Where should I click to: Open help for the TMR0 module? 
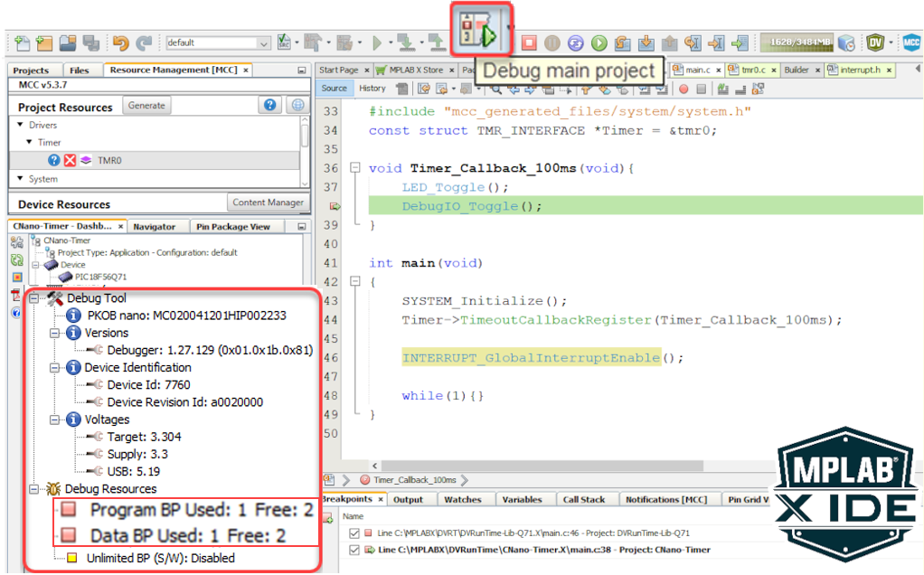54,160
